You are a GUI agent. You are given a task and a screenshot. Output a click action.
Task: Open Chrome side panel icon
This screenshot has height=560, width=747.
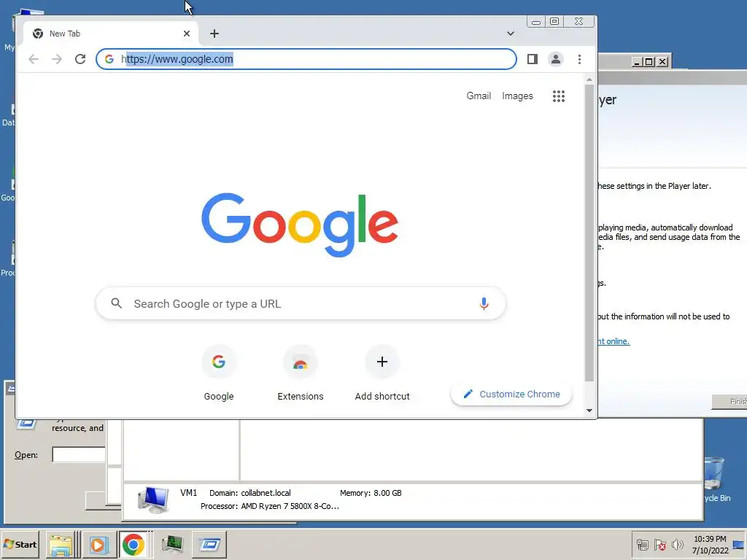[x=532, y=59]
